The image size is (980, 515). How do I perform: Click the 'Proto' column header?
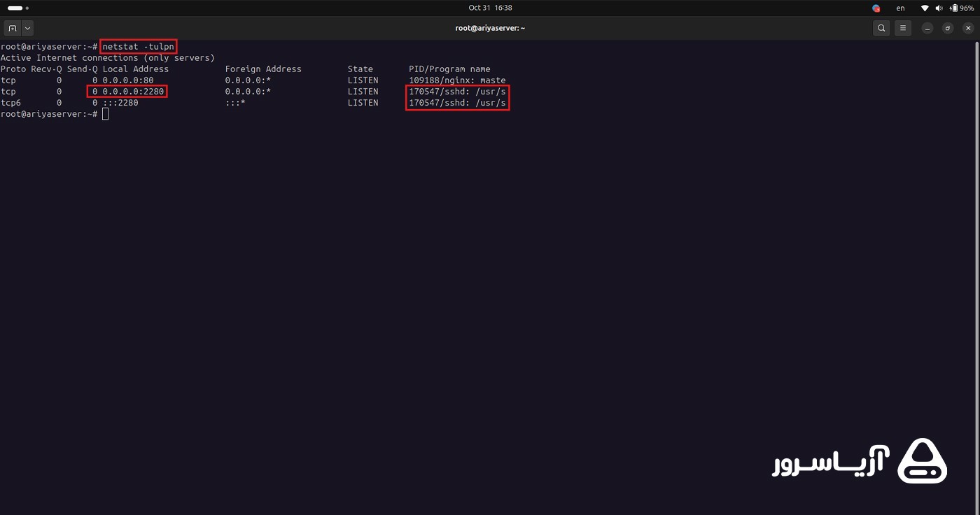coord(13,69)
